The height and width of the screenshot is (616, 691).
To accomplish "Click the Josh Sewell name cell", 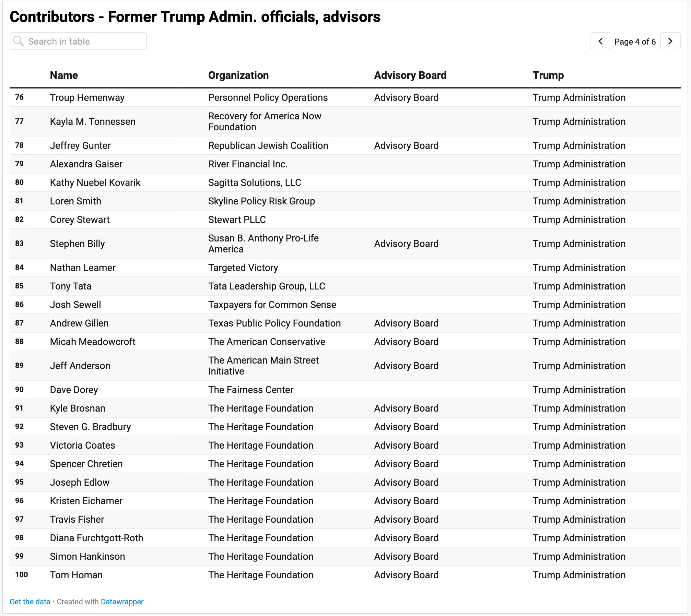I will [x=75, y=305].
